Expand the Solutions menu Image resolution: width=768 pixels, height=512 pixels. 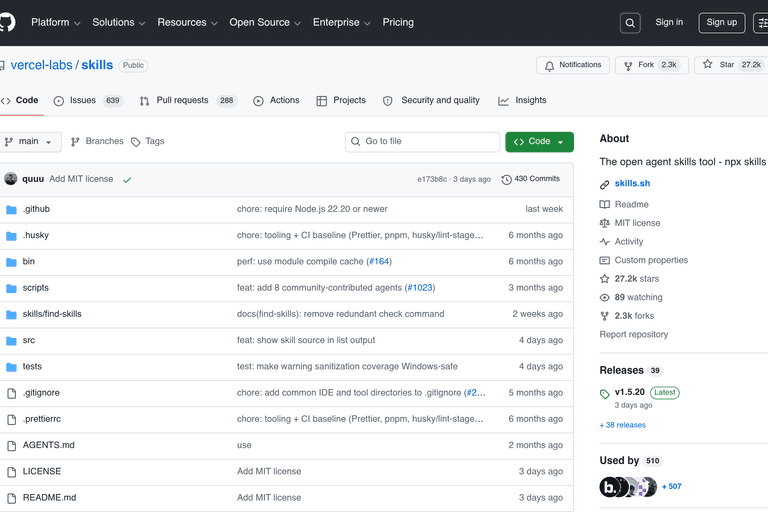click(119, 23)
